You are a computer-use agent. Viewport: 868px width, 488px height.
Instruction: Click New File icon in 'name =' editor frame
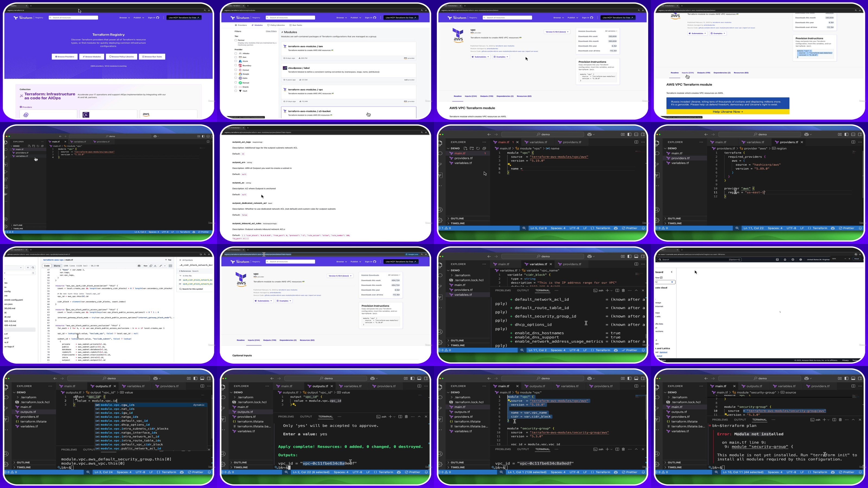[465, 148]
